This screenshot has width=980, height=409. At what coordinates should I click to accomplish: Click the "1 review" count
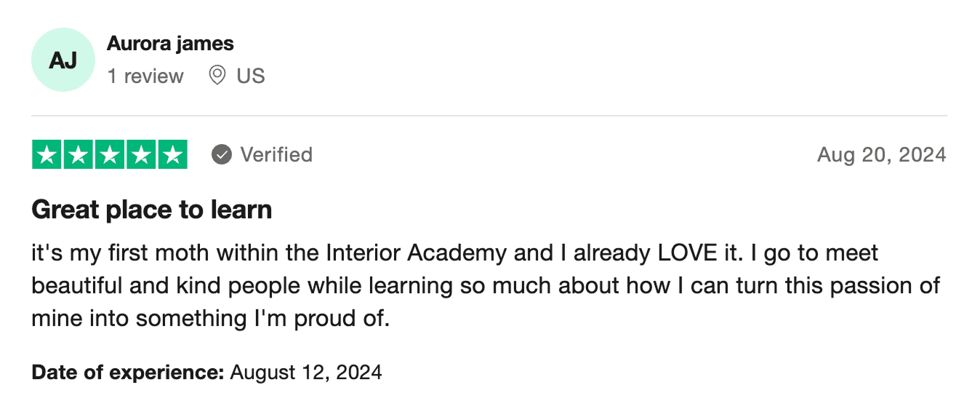[145, 76]
